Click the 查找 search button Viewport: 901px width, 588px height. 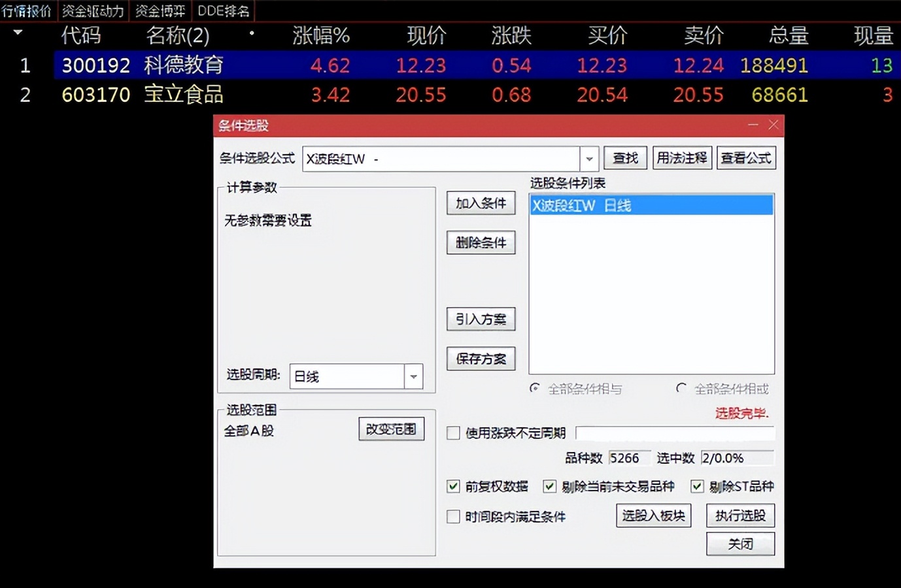coord(625,157)
